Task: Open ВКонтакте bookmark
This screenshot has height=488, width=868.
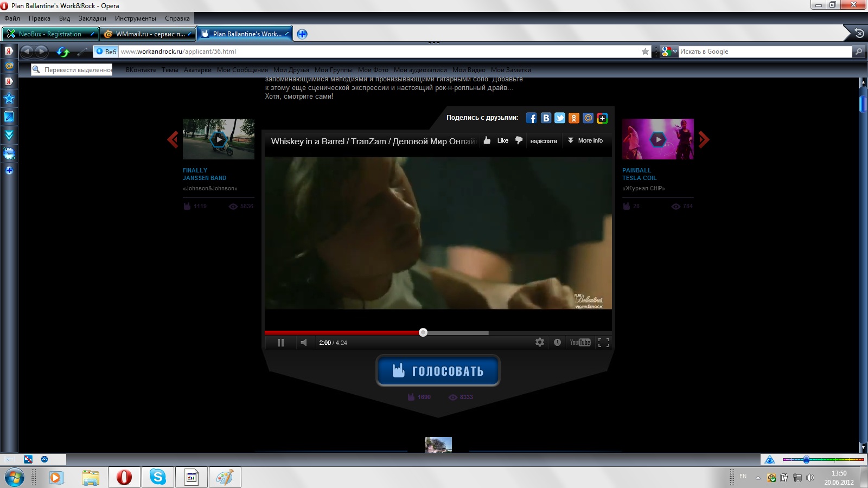Action: (141, 70)
